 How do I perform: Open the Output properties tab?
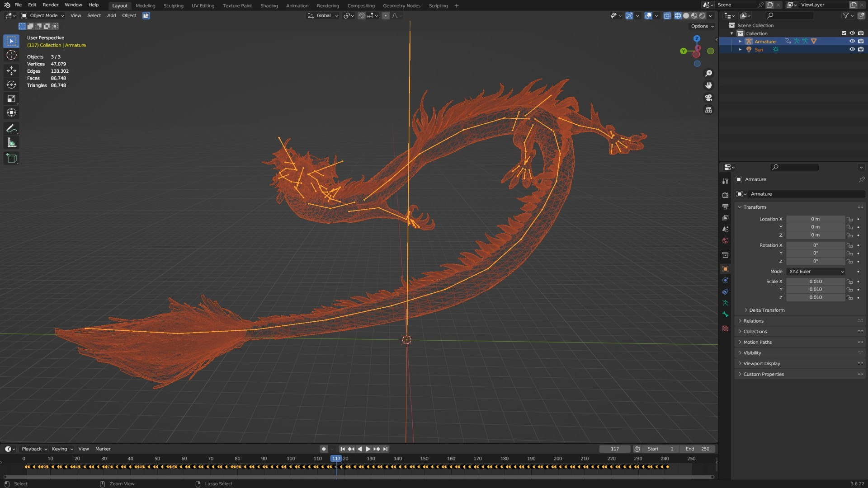point(725,206)
